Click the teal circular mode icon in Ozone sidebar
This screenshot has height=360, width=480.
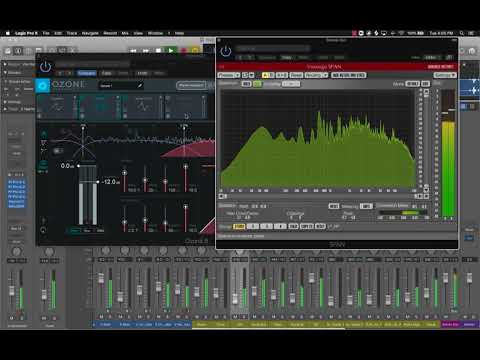(x=43, y=165)
